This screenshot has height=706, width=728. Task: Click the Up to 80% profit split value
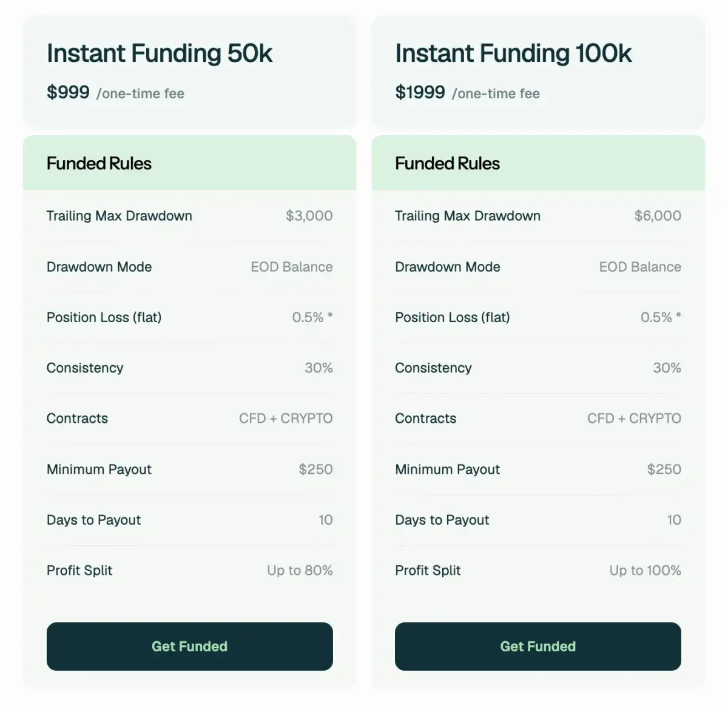tap(299, 570)
